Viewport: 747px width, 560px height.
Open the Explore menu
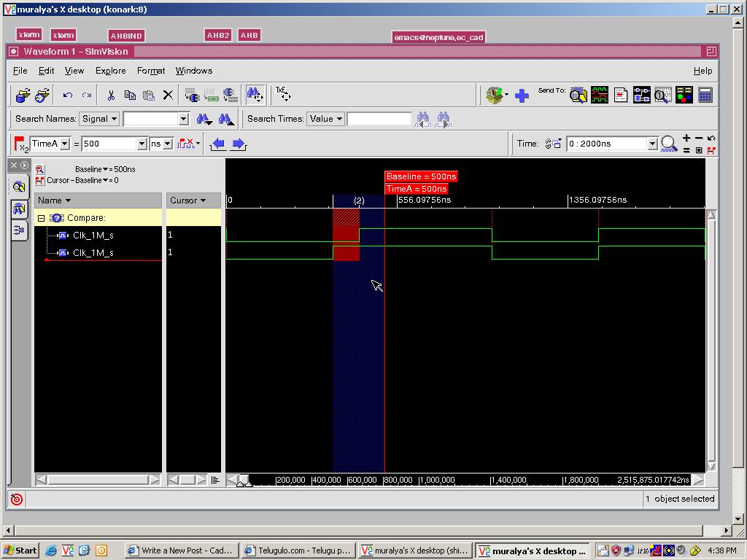(110, 71)
